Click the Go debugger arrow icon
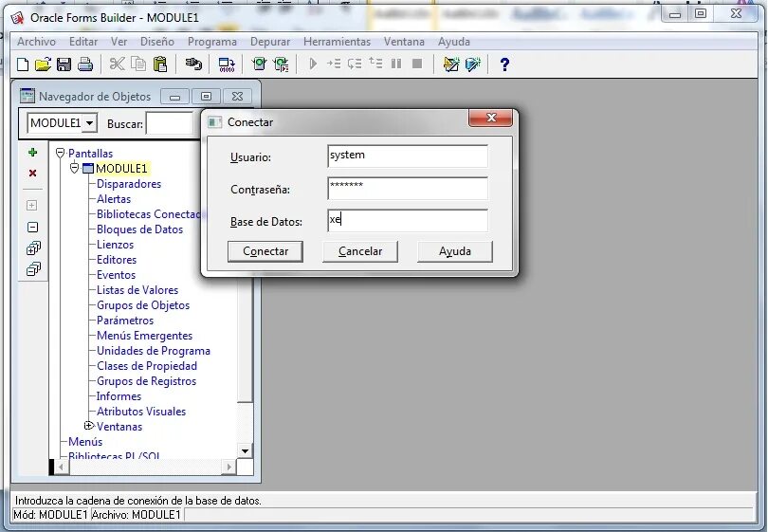Image resolution: width=768 pixels, height=532 pixels. pos(313,64)
